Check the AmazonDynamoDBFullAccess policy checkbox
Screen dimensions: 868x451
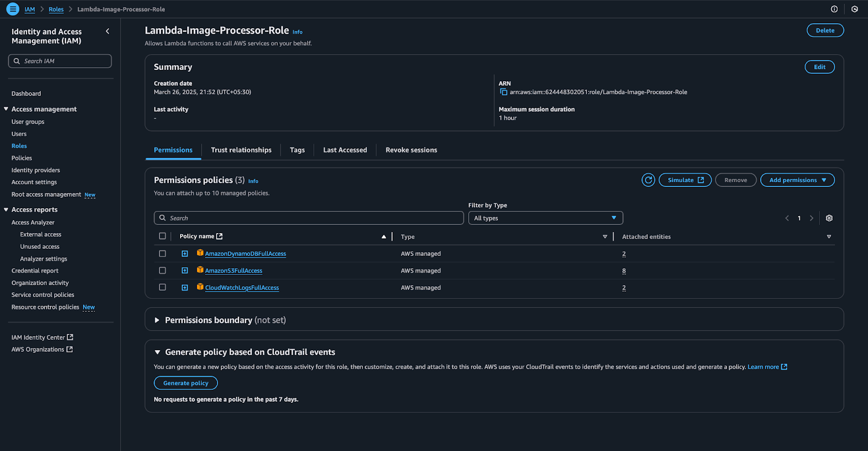[x=162, y=254]
